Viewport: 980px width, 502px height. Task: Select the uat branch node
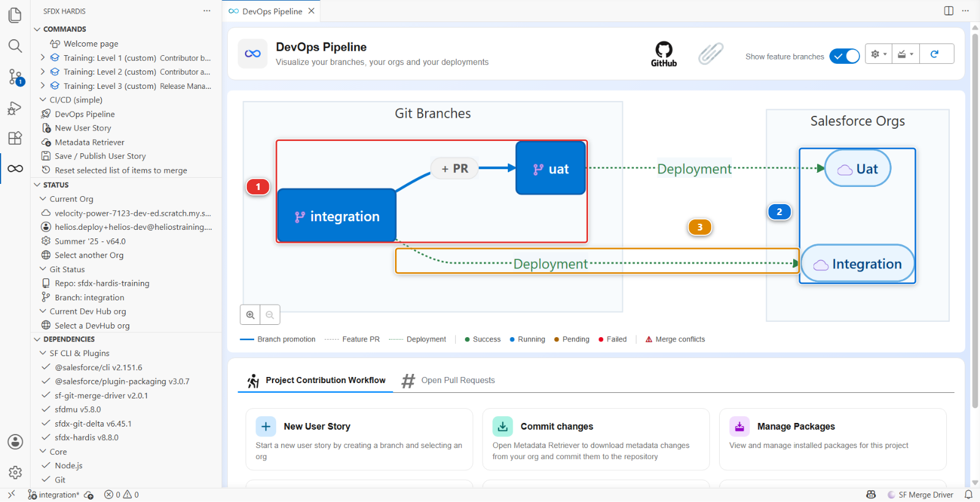tap(551, 168)
